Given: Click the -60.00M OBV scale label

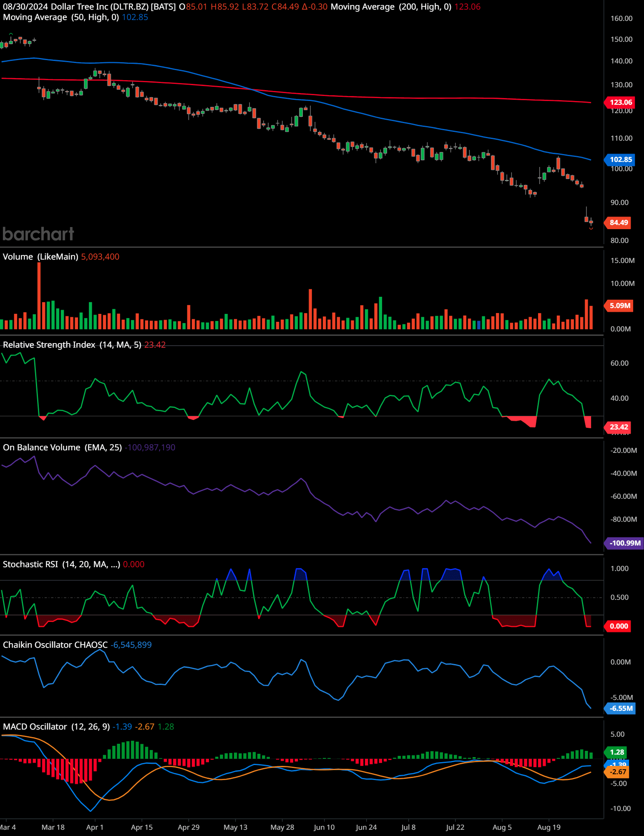Looking at the screenshot, I should pyautogui.click(x=624, y=496).
